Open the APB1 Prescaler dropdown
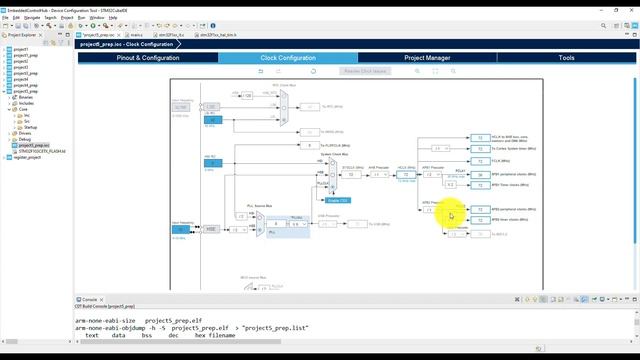This screenshot has height=360, width=640. coord(432,175)
